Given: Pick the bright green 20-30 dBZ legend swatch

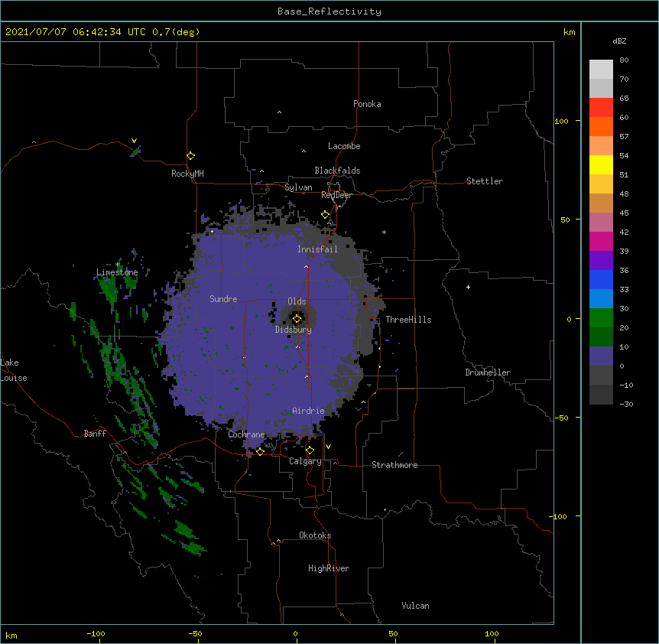Looking at the screenshot, I should [x=601, y=318].
